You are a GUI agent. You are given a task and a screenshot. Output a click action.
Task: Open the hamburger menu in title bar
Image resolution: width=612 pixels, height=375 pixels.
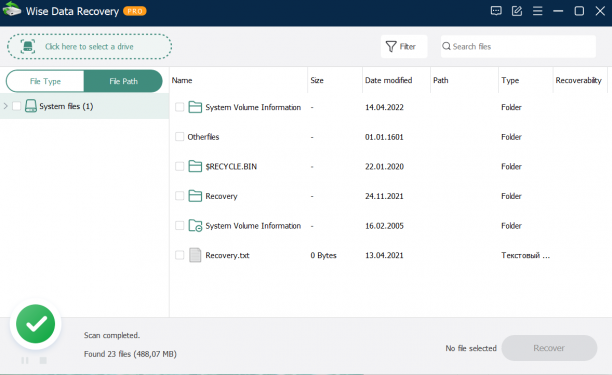tap(537, 11)
